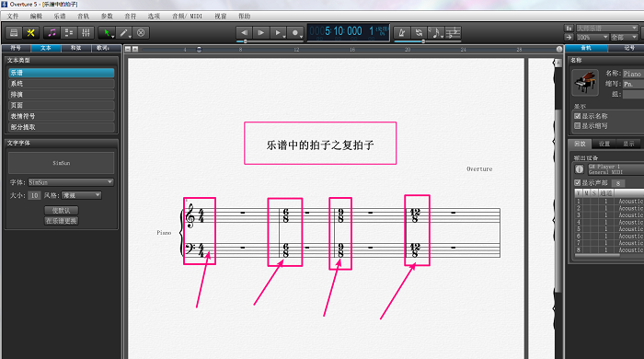Click the pink music note icon
644x359 pixels.
tap(52, 33)
